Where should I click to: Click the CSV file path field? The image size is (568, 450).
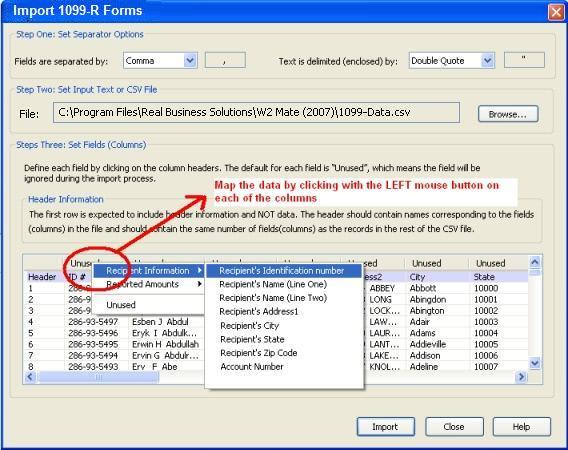[256, 113]
